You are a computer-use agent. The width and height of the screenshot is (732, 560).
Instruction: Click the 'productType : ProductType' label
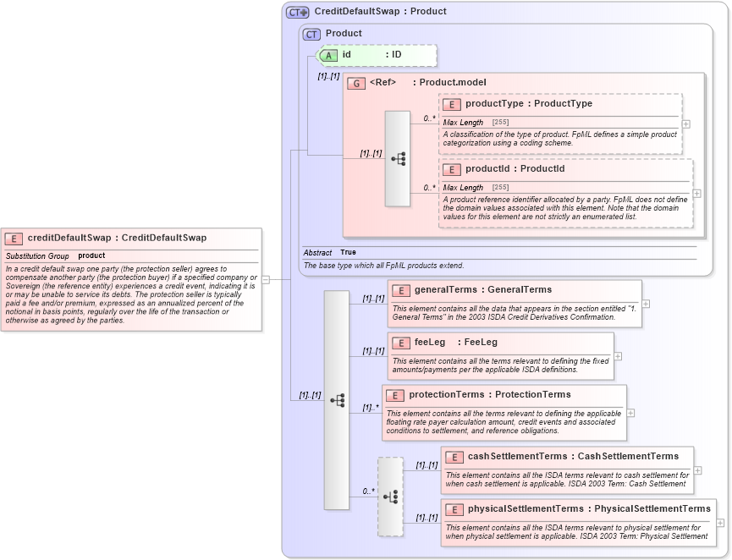coord(529,103)
